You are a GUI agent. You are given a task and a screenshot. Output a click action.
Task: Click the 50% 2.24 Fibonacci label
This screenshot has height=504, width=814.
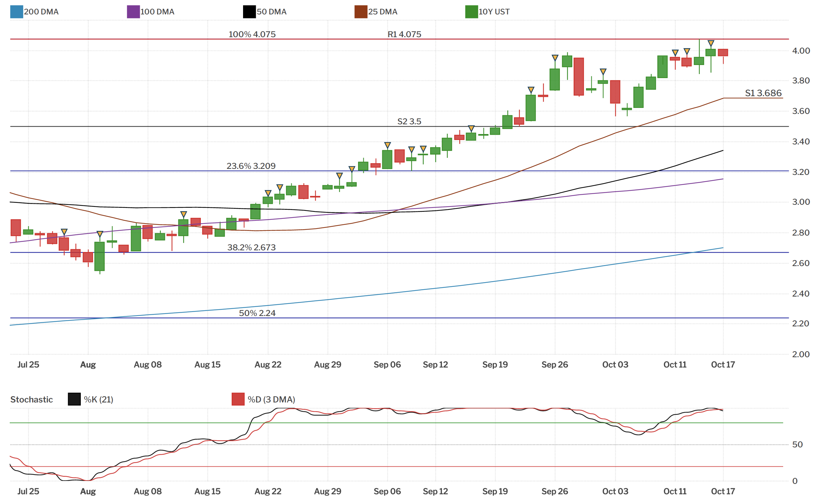(x=257, y=313)
